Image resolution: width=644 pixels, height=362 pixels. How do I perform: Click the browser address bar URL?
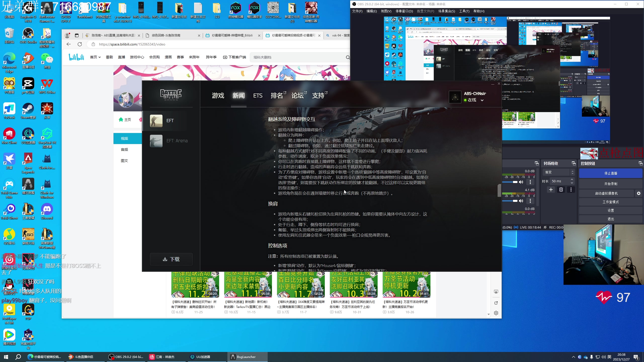132,44
